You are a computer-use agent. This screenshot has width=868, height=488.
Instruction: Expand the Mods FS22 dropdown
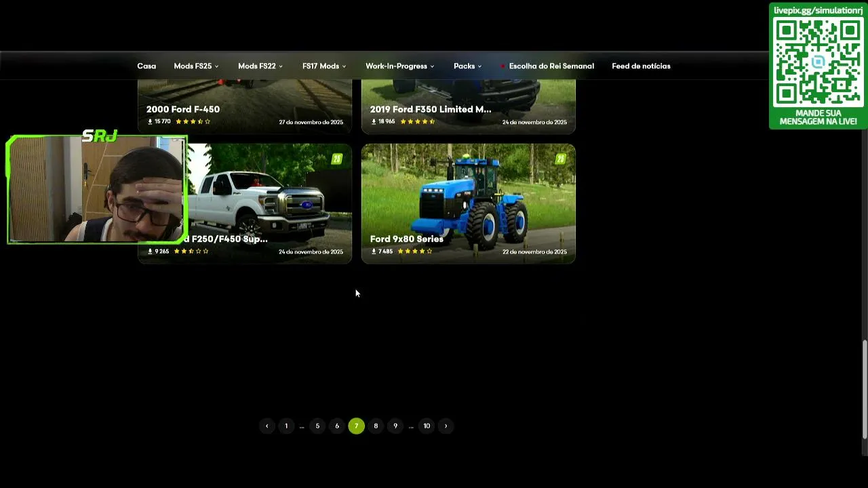(x=260, y=66)
